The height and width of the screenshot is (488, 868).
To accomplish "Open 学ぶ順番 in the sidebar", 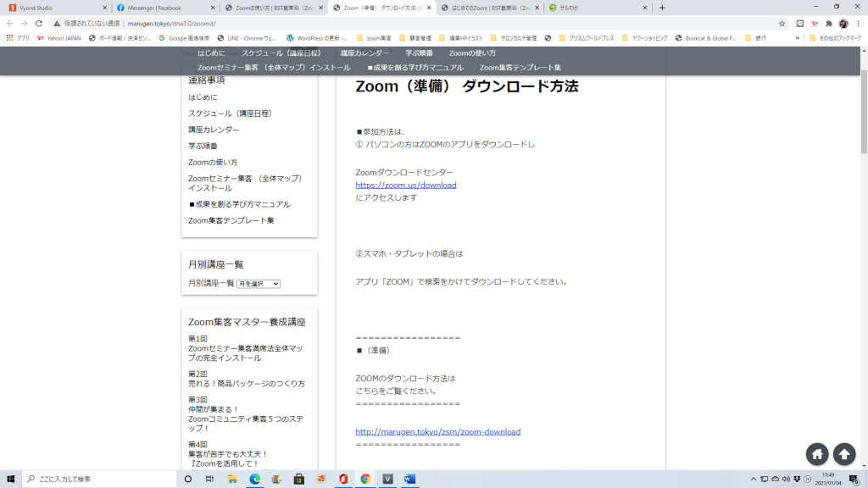I will 203,146.
